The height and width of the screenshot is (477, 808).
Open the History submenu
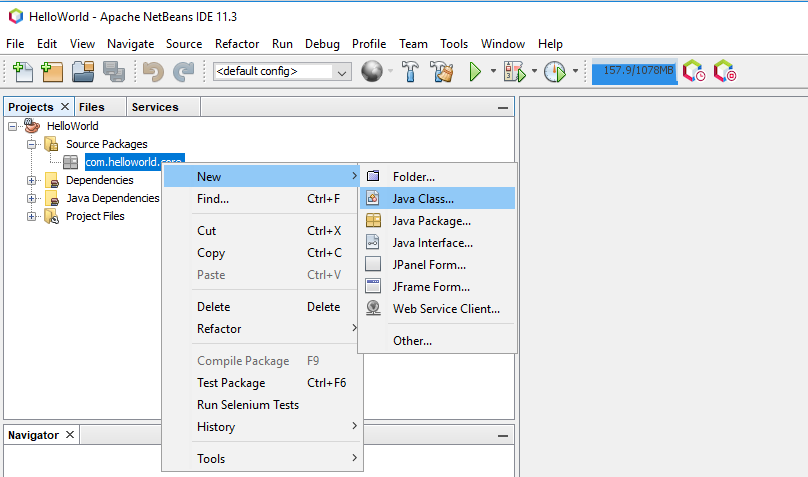(x=261, y=427)
